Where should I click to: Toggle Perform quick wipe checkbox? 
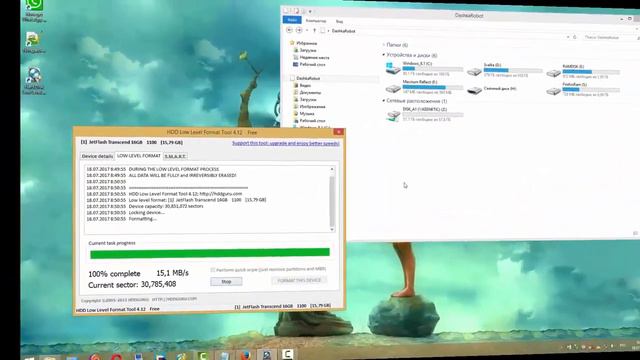(213, 270)
